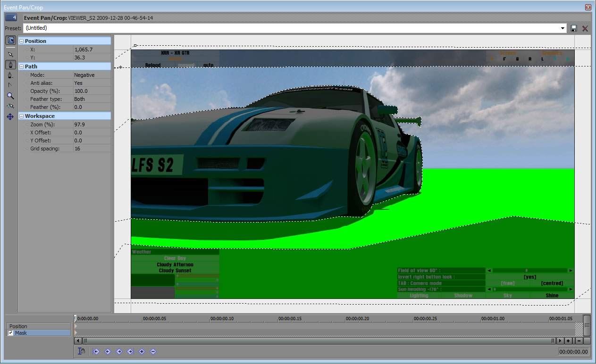Collapse the Workspace property group
The width and height of the screenshot is (596, 364).
(21, 116)
